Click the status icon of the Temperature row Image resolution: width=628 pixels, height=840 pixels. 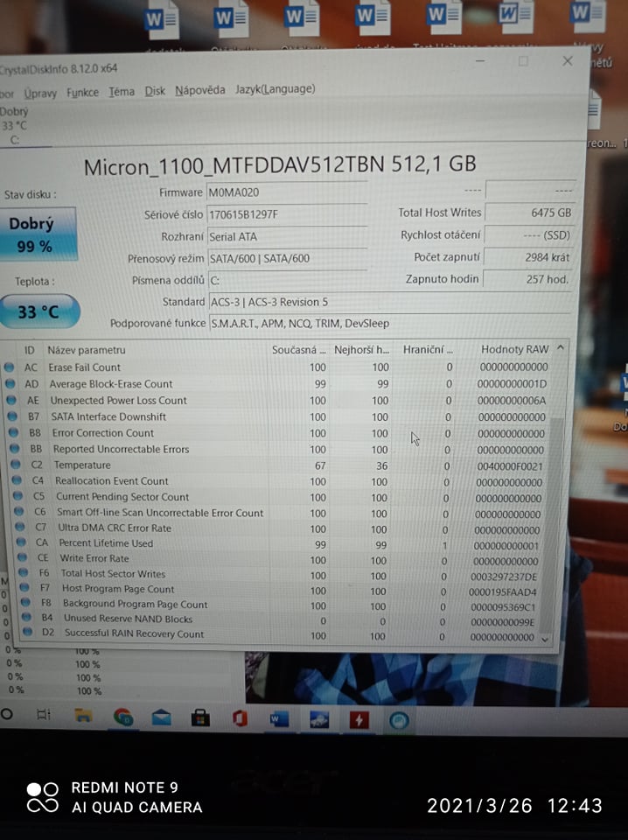click(16, 465)
